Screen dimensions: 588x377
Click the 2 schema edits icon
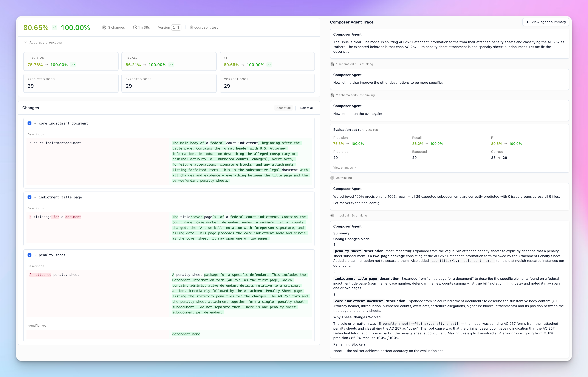point(332,95)
